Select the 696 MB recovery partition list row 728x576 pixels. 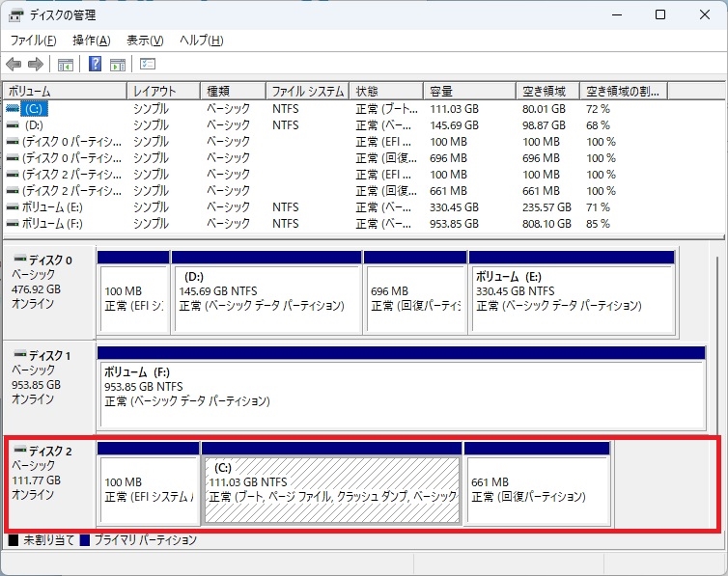334,158
